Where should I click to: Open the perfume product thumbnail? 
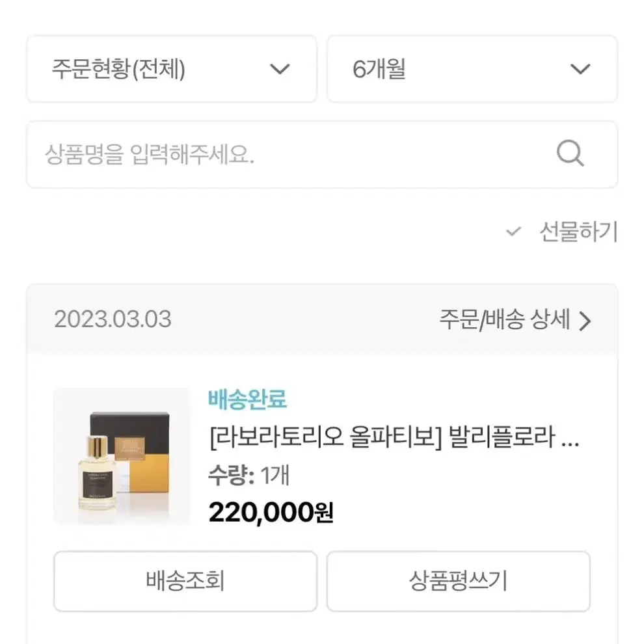pyautogui.click(x=122, y=456)
